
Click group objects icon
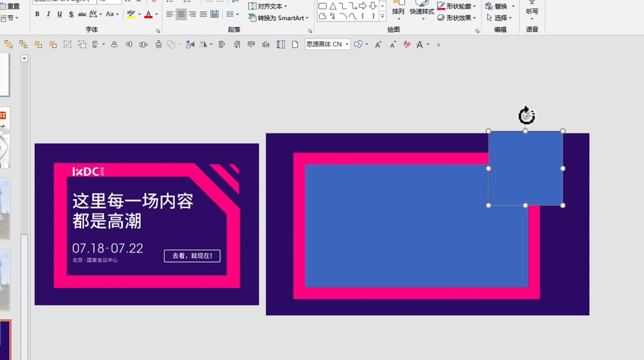tap(68, 45)
